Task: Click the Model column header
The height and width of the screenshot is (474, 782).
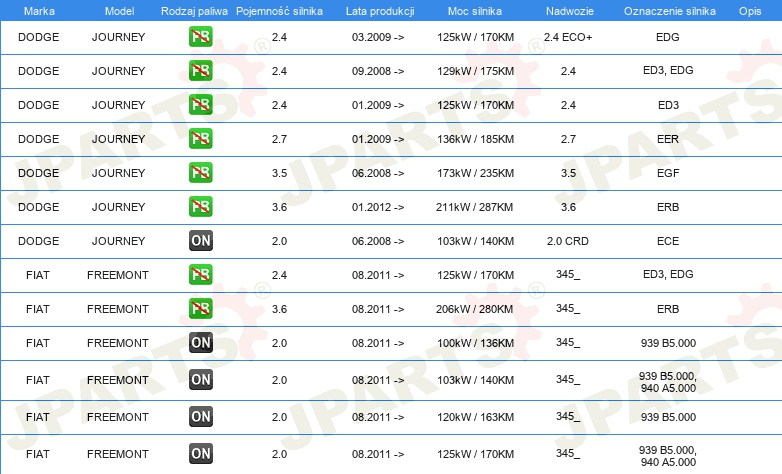Action: point(119,11)
